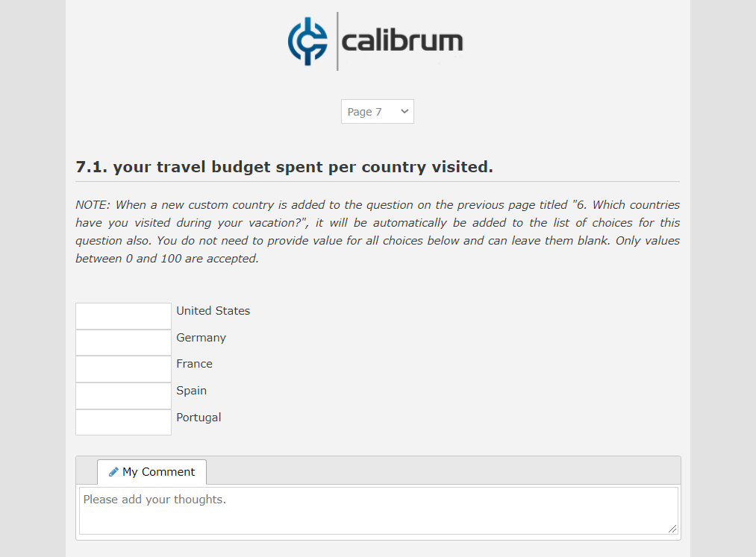Open the Page 7 dropdown selector
The width and height of the screenshot is (756, 557).
point(377,112)
